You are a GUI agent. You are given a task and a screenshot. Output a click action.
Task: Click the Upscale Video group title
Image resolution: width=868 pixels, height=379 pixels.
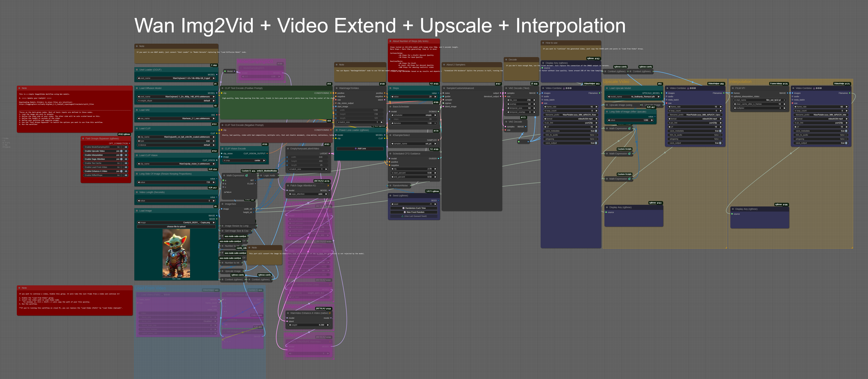point(616,82)
